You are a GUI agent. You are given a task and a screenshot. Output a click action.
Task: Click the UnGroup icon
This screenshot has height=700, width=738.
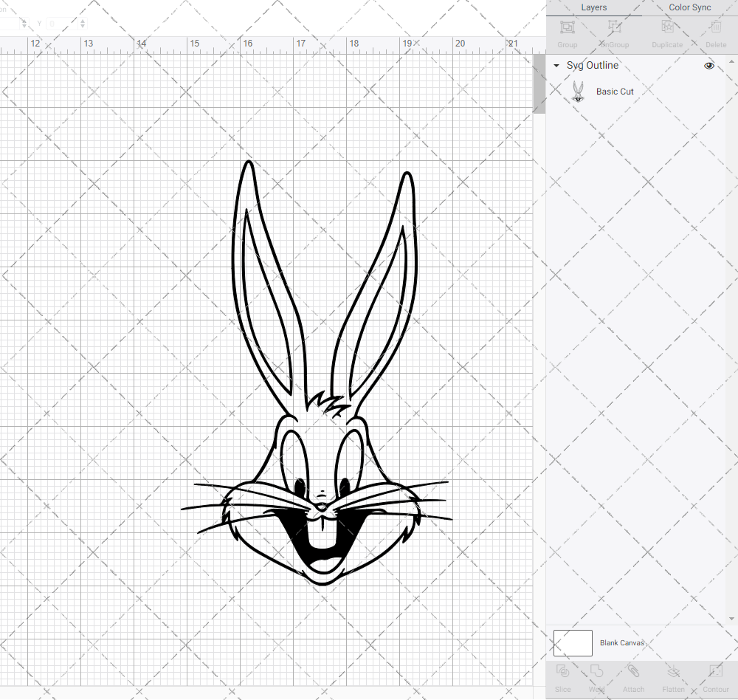pos(614,27)
